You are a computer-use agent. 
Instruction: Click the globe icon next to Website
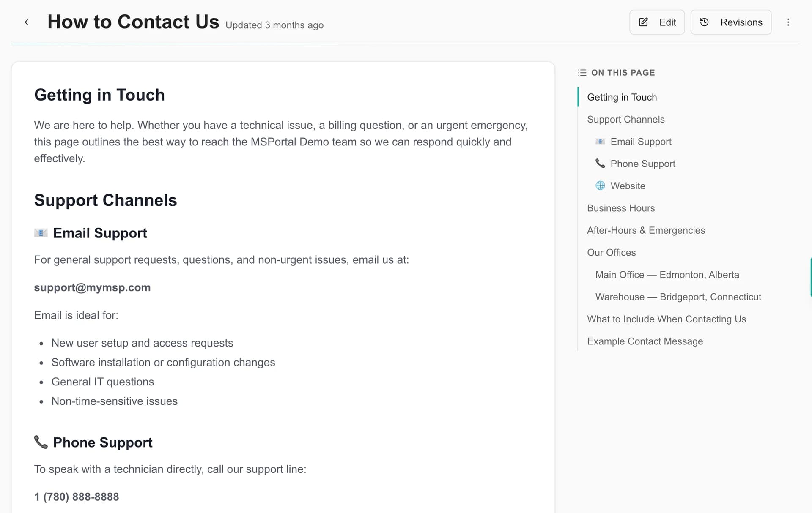[600, 186]
